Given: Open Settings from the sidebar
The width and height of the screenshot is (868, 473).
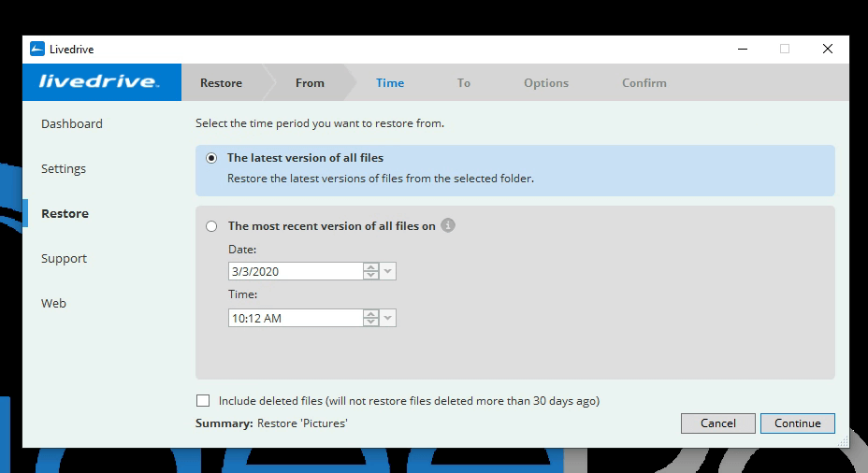Looking at the screenshot, I should click(x=64, y=169).
